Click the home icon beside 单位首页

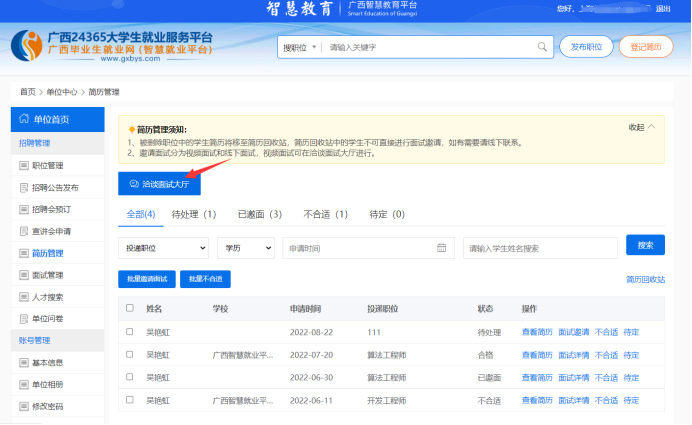23,119
